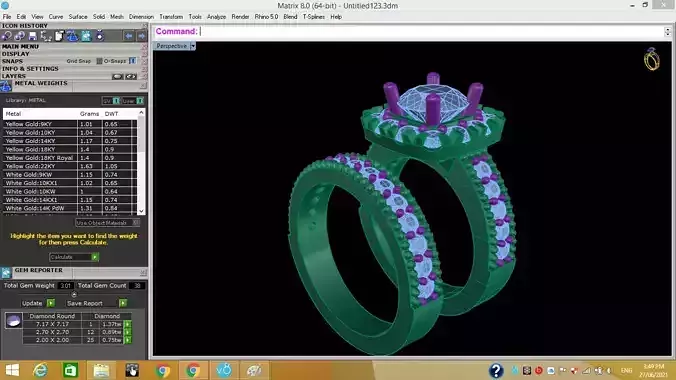Viewport: 676px width, 380px height.
Task: Open the Curve menu
Action: pos(56,17)
